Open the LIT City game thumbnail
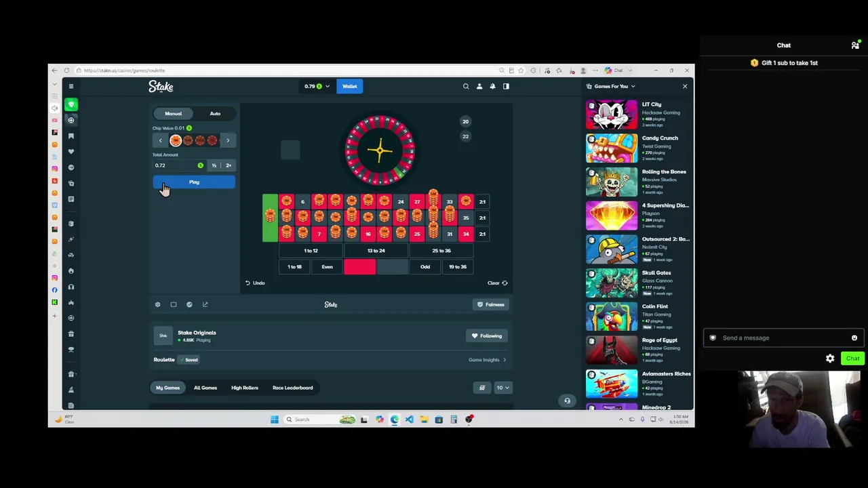 [612, 115]
